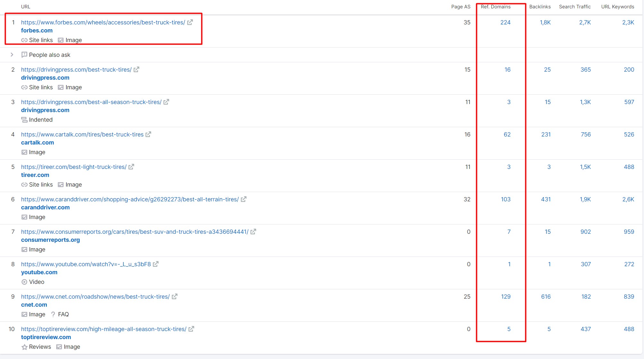Click the Image icon under forbes.com
This screenshot has height=359, width=644.
61,40
